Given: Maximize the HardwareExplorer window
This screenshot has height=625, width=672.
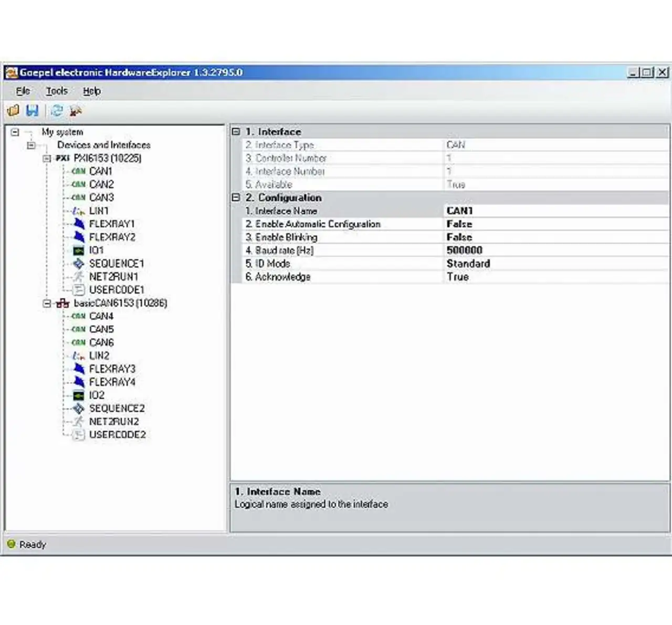Looking at the screenshot, I should (648, 72).
